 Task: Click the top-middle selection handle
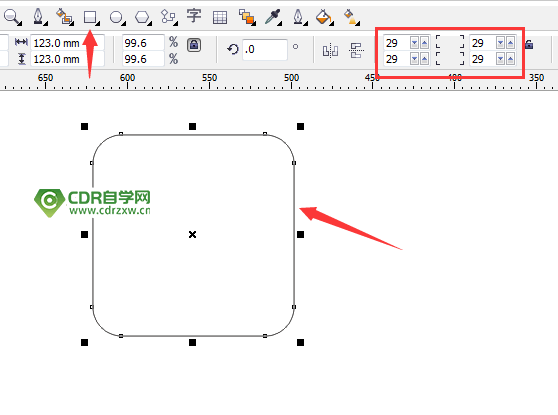pos(193,126)
